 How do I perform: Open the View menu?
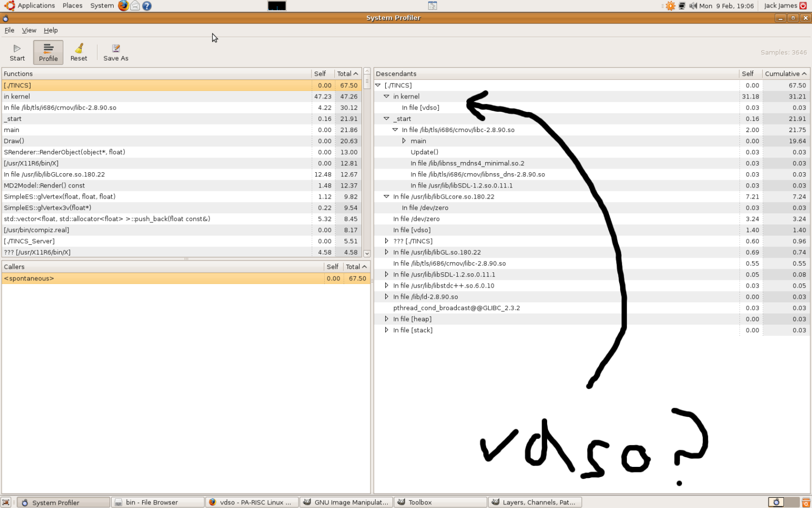pos(29,30)
